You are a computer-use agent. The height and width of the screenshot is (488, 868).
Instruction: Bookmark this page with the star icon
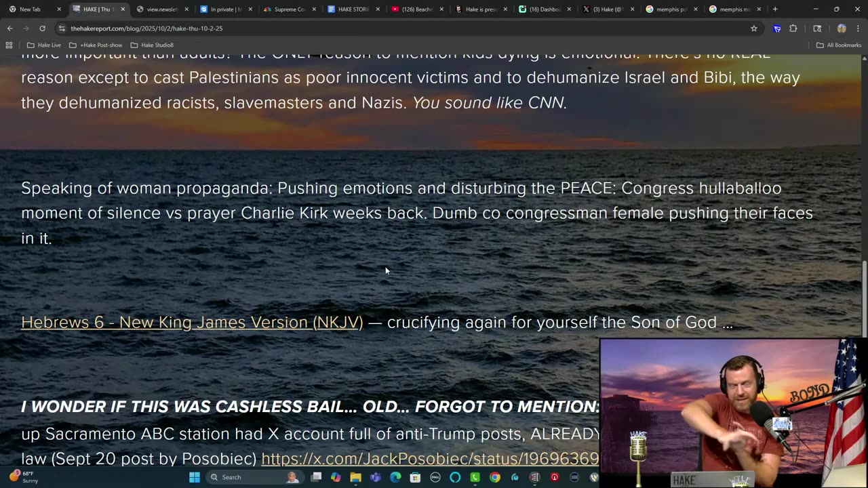pyautogui.click(x=753, y=28)
